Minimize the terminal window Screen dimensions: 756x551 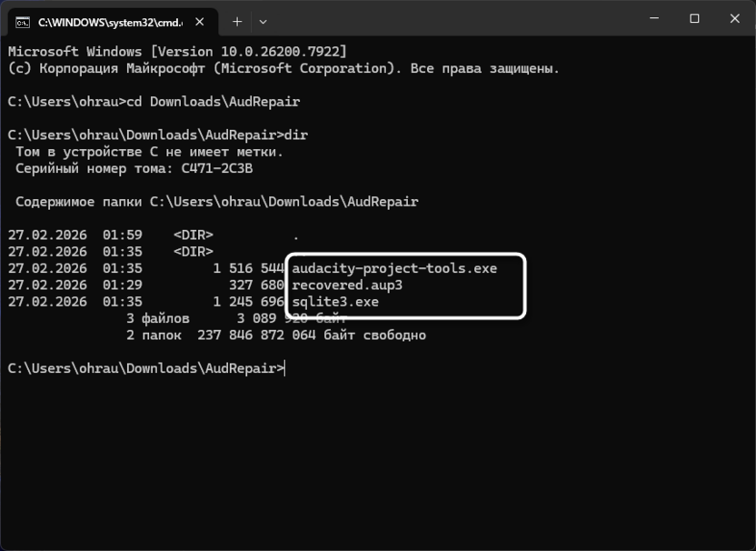pos(654,18)
